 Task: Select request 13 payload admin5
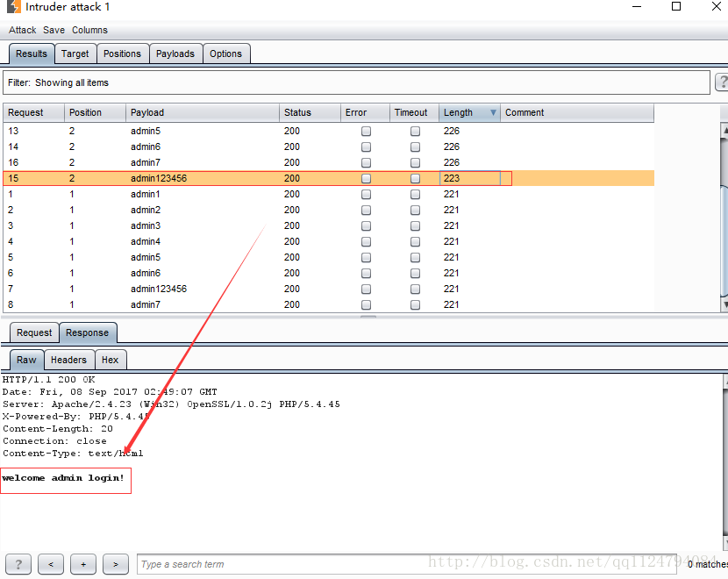pyautogui.click(x=146, y=131)
